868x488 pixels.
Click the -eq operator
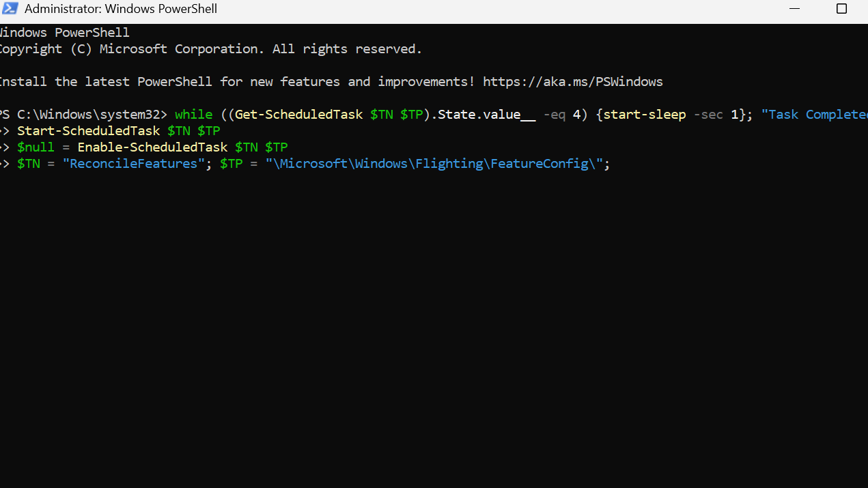click(555, 115)
